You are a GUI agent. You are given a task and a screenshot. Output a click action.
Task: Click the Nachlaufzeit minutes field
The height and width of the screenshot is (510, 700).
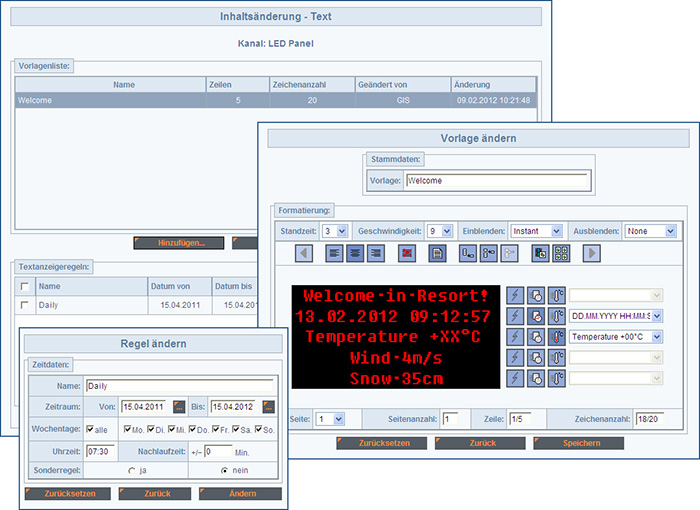218,451
